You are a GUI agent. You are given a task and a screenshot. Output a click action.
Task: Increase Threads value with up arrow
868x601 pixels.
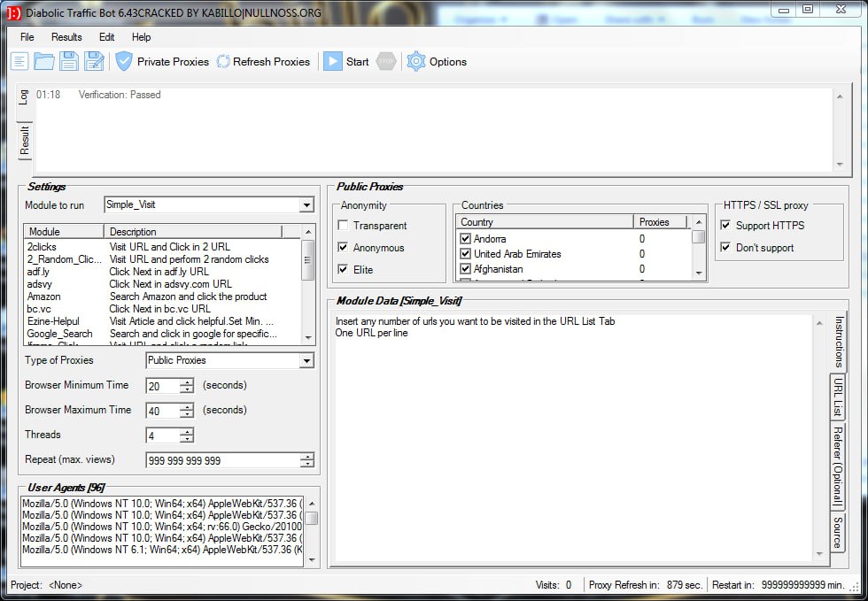[x=187, y=431]
